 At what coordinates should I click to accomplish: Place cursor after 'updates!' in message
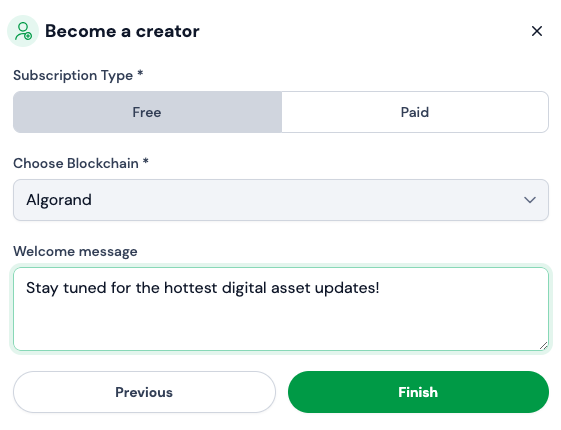380,288
